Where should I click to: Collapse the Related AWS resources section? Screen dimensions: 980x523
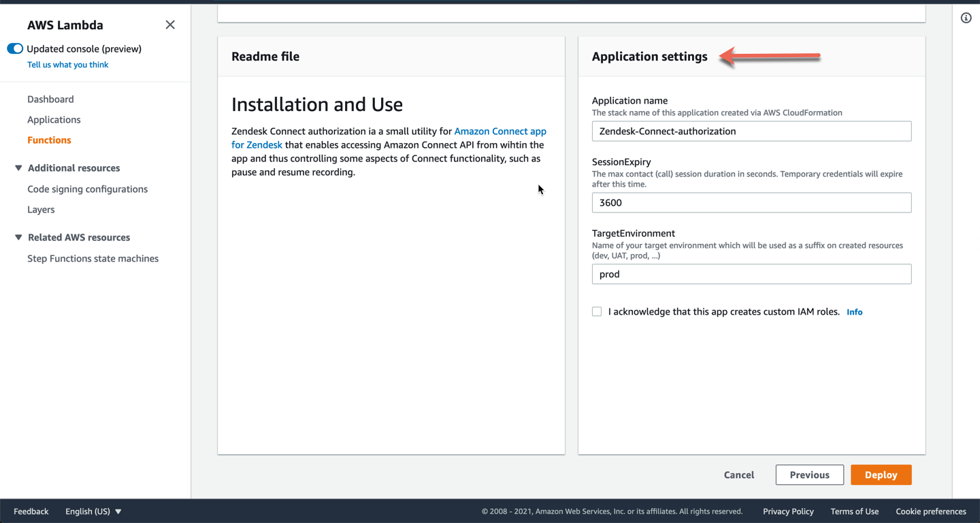click(x=18, y=238)
